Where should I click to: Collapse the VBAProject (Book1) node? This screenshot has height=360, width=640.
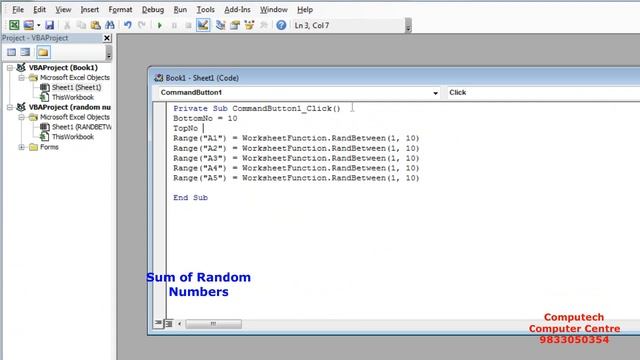tap(10, 68)
